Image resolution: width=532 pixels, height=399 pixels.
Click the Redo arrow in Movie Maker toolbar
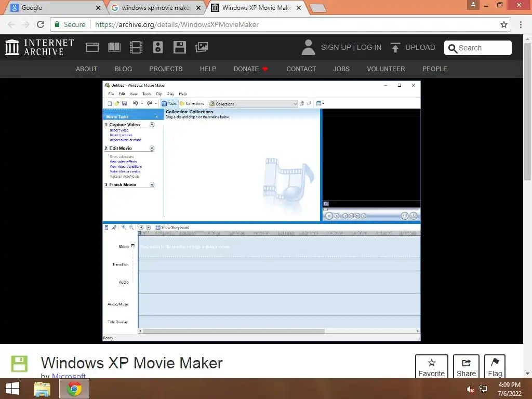pos(149,103)
